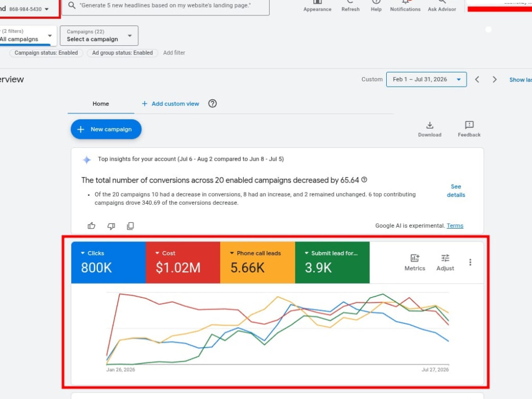Open the Help menu
Image resolution: width=532 pixels, height=399 pixels.
tap(376, 6)
